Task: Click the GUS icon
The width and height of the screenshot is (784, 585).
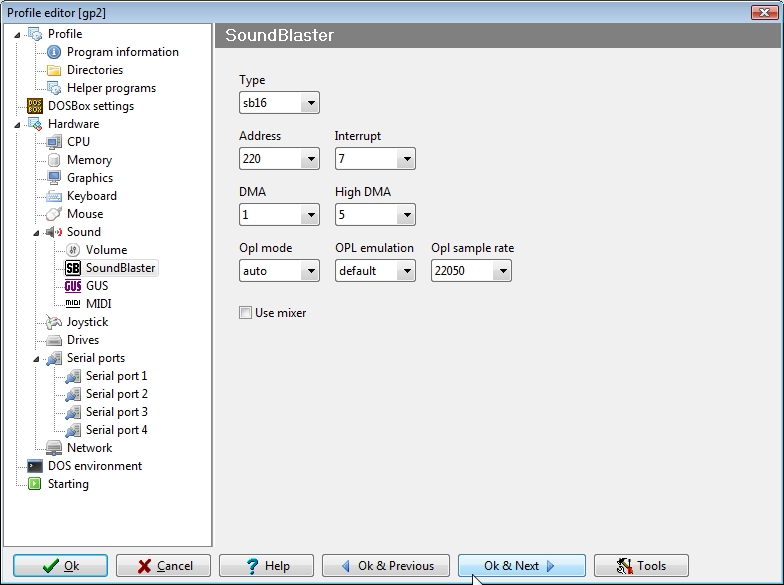Action: [73, 286]
